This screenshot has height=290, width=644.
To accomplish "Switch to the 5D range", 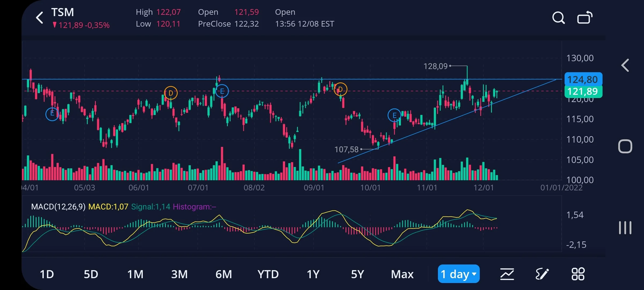I will pyautogui.click(x=91, y=274).
